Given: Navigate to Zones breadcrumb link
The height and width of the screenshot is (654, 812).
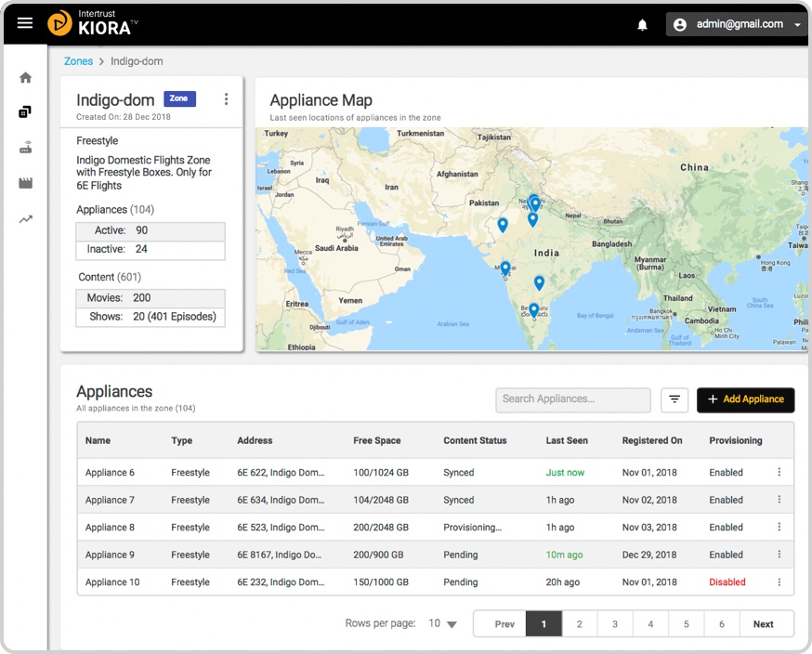Looking at the screenshot, I should click(x=78, y=61).
